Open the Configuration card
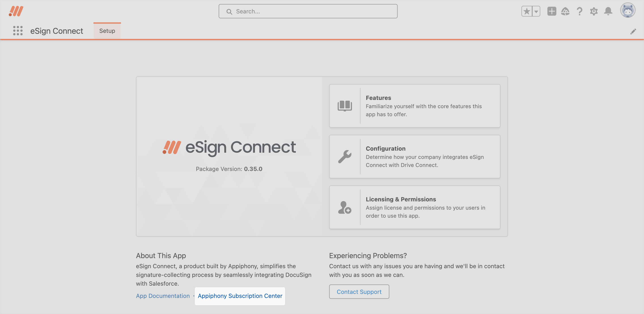644x314 pixels. coord(415,156)
